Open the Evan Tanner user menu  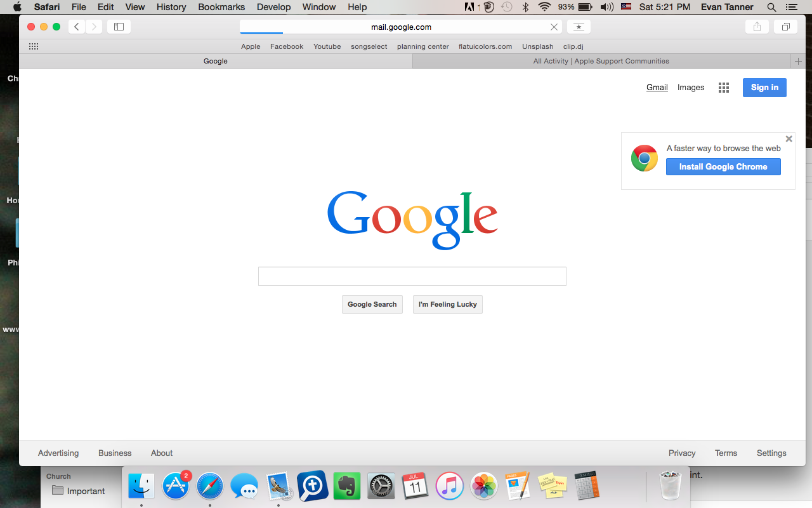click(x=727, y=7)
